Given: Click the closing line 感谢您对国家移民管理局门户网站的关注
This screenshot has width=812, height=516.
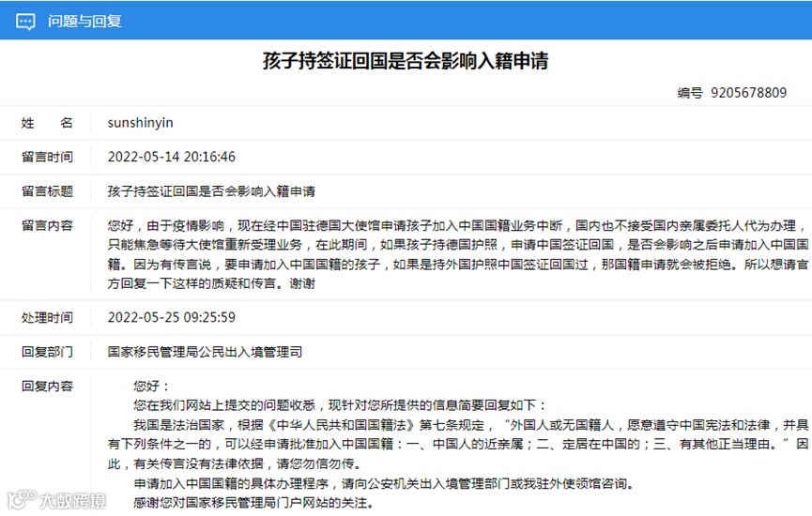Looking at the screenshot, I should click(253, 503).
